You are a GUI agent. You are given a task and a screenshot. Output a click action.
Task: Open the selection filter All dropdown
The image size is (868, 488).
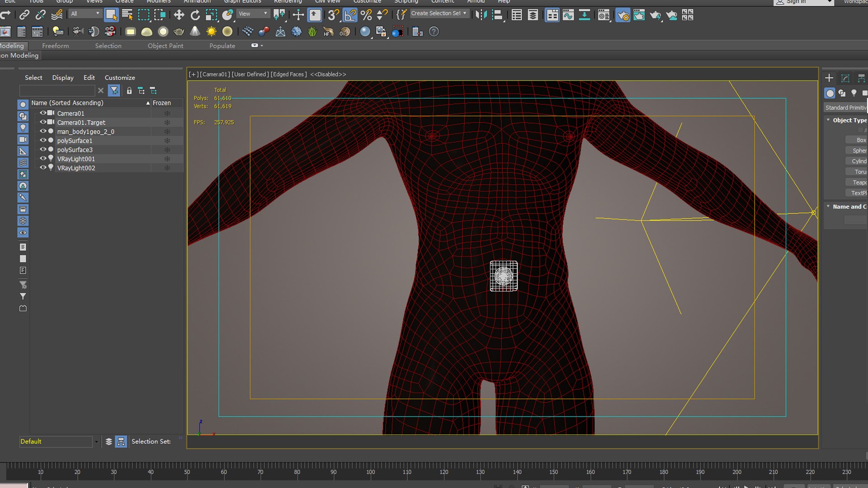click(85, 14)
